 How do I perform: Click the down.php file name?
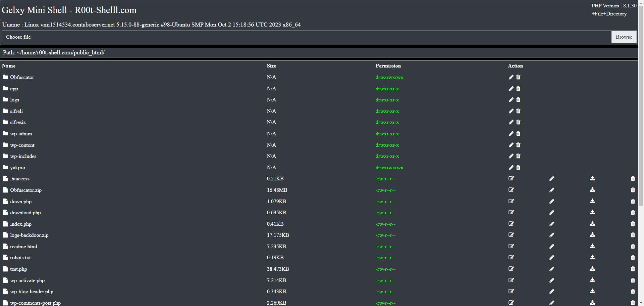click(21, 202)
